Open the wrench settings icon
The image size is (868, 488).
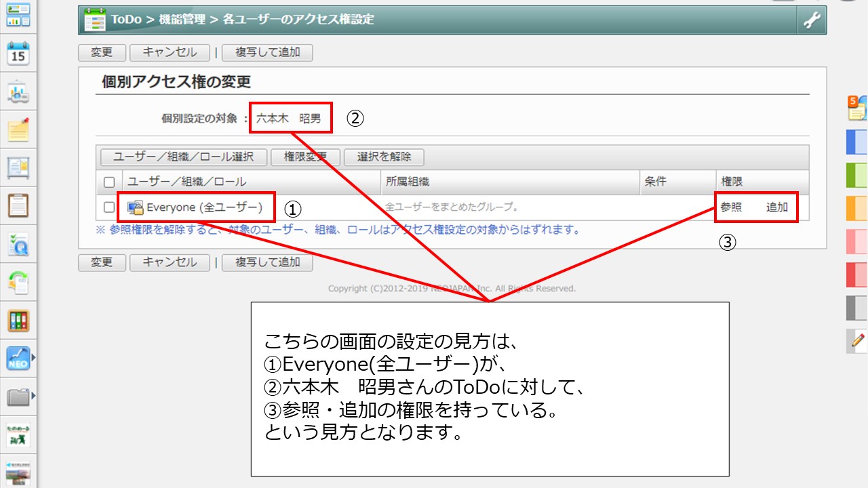[x=812, y=21]
